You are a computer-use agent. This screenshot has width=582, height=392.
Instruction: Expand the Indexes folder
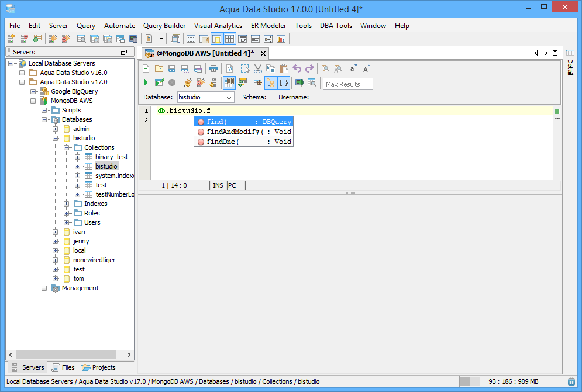point(67,204)
